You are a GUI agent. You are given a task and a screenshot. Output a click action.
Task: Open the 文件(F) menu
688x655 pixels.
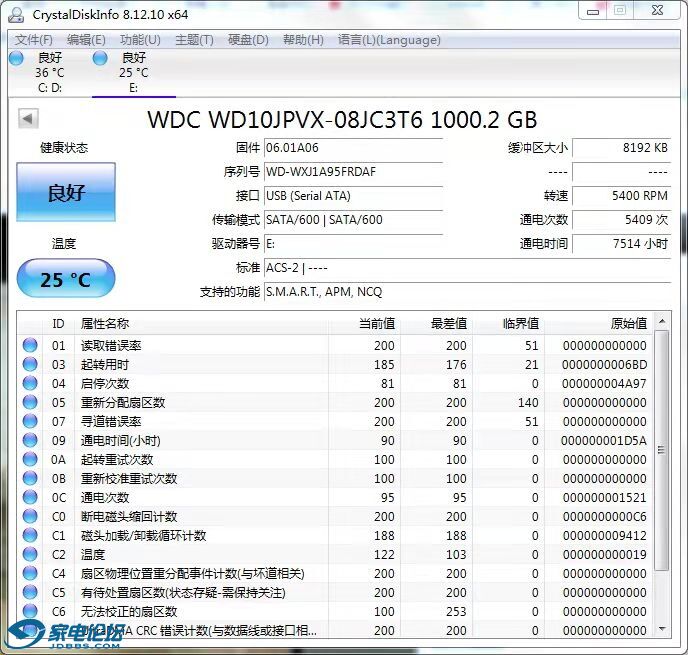34,40
